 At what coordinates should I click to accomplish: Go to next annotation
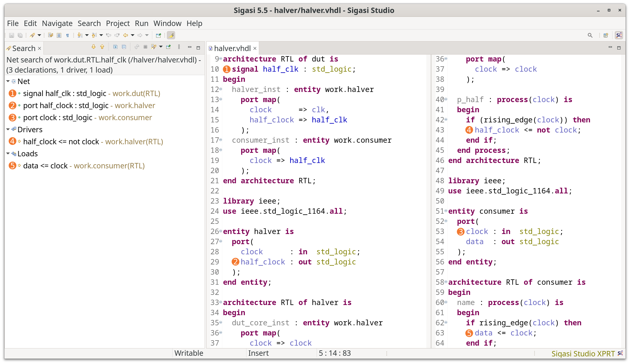[80, 35]
